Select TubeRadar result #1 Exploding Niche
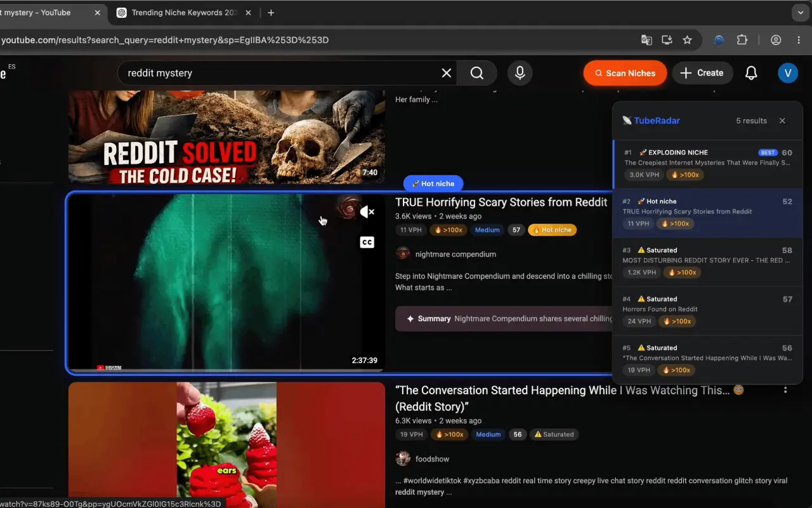Viewport: 812px width, 508px height. (x=707, y=164)
